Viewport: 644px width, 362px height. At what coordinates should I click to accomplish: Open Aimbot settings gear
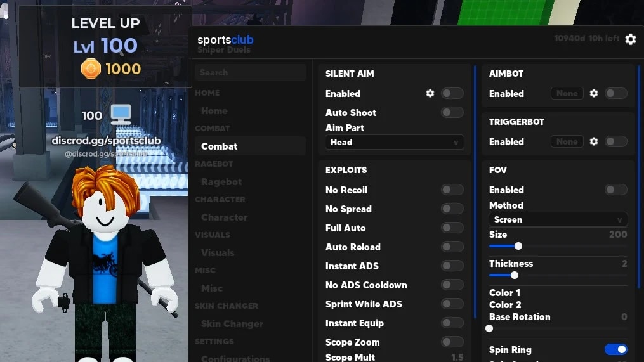click(594, 93)
